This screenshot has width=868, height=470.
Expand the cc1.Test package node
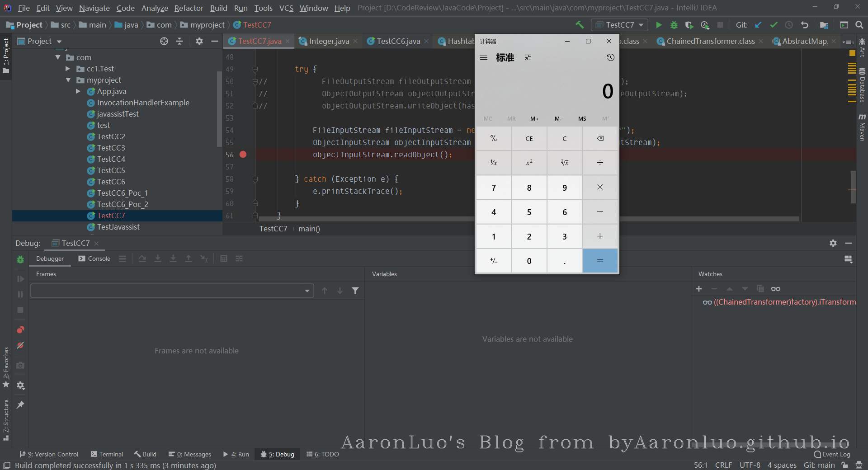68,69
